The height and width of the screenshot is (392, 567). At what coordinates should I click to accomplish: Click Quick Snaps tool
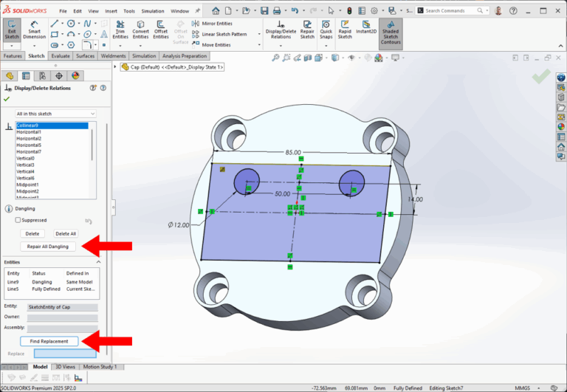pos(326,30)
